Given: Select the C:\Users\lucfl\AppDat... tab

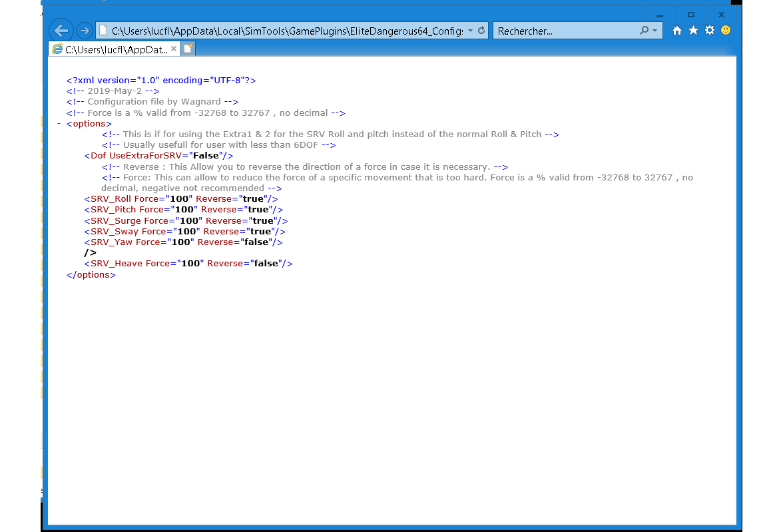Looking at the screenshot, I should [x=115, y=49].
